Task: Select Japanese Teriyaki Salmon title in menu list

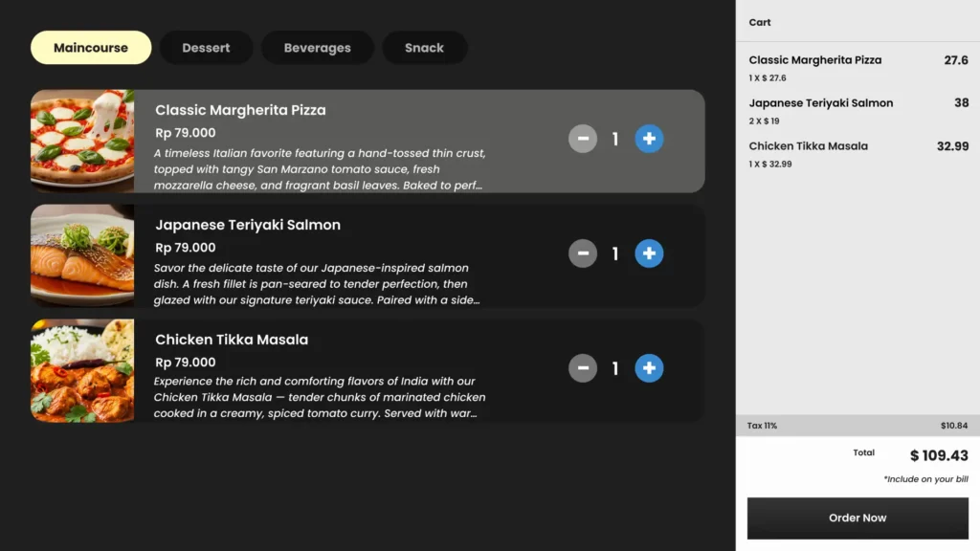Action: tap(248, 225)
